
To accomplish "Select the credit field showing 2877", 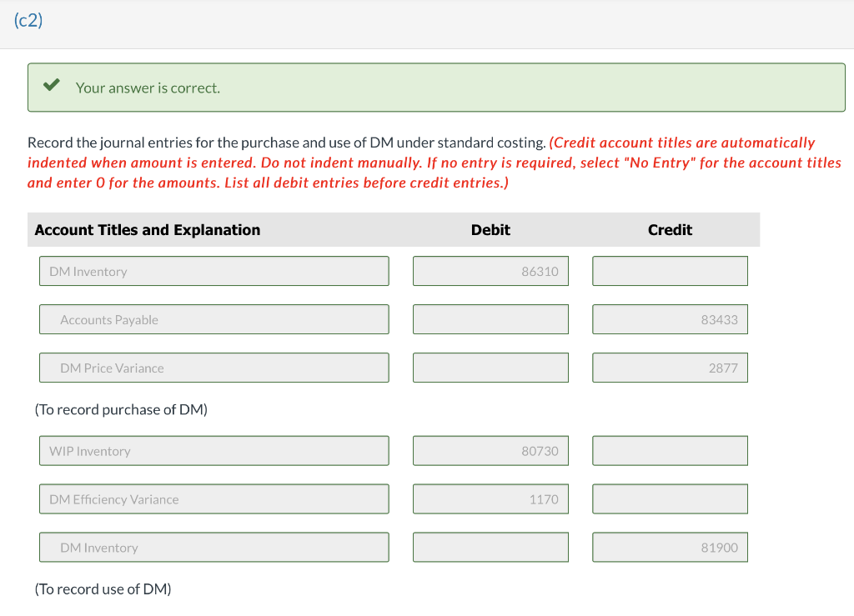I will click(x=670, y=368).
